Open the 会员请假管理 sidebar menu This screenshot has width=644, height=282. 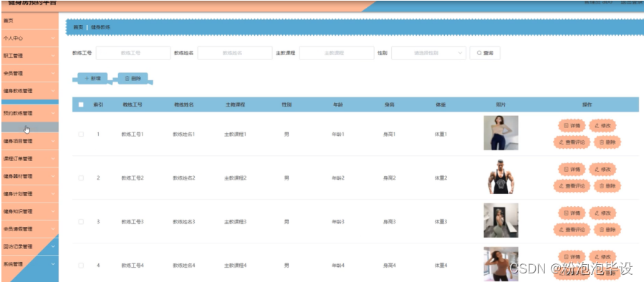click(x=30, y=229)
